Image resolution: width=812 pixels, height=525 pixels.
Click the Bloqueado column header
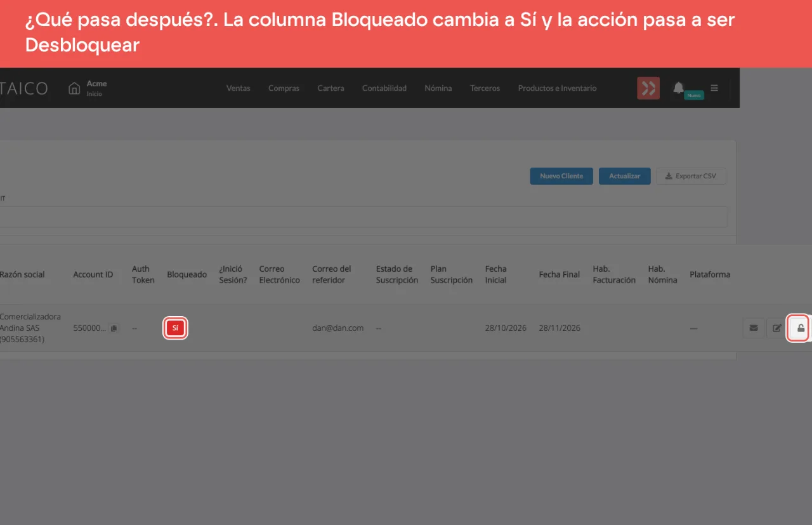tap(187, 274)
